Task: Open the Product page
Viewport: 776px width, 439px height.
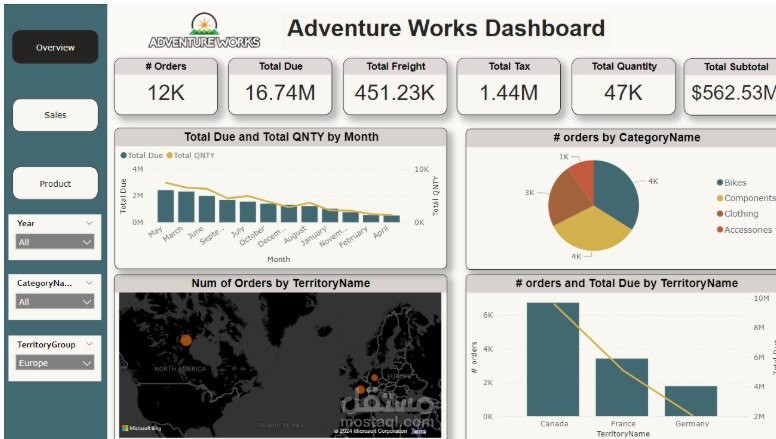Action: (x=55, y=183)
